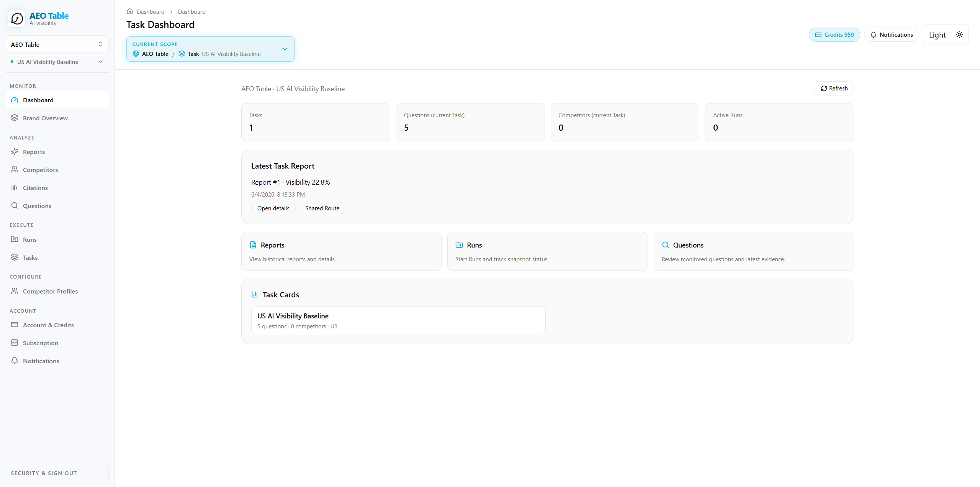Click the Reports sparkle icon in sidebar
The image size is (980, 487).
[x=15, y=152]
